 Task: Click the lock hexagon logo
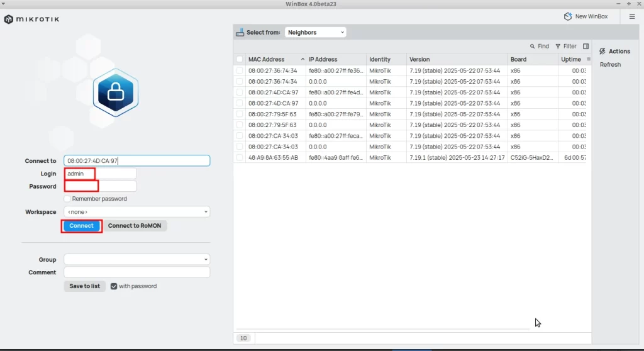(116, 93)
